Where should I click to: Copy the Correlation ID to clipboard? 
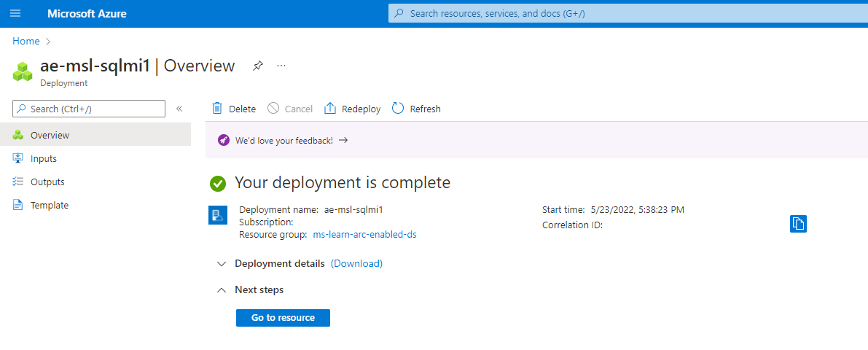coord(798,224)
